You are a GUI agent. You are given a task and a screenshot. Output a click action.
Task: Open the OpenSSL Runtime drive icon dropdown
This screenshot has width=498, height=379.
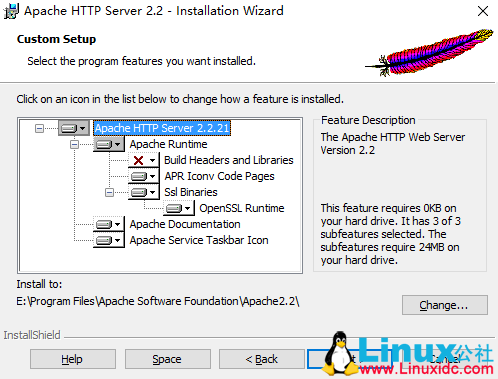click(x=179, y=208)
